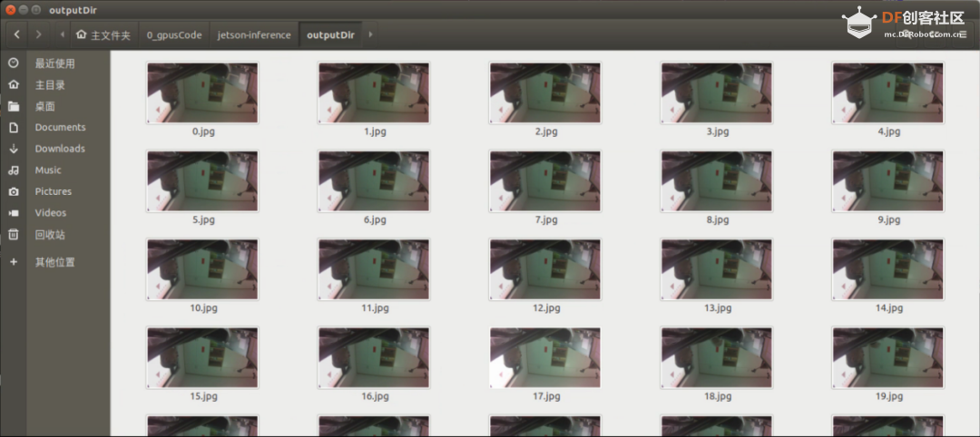Click the file name 19.jpg
Image resolution: width=980 pixels, height=437 pixels.
coord(888,396)
